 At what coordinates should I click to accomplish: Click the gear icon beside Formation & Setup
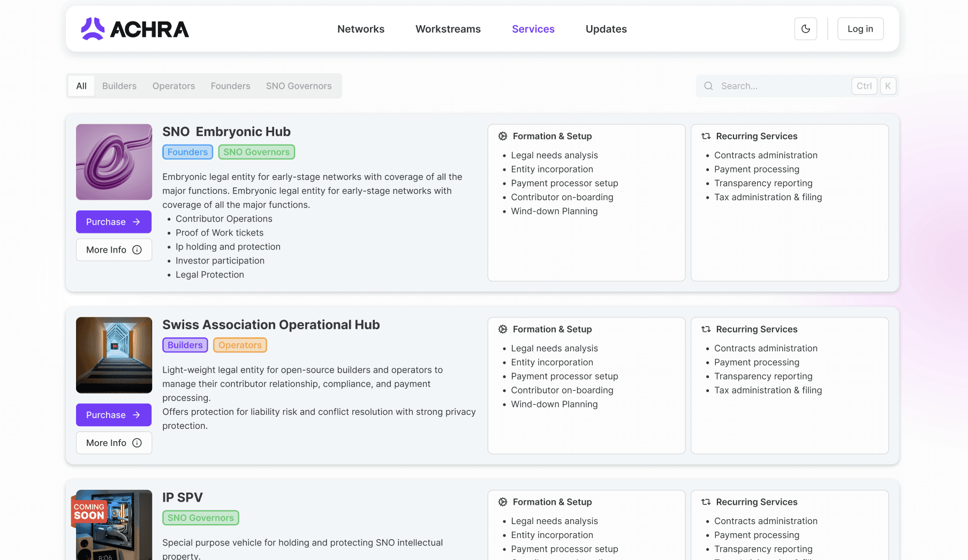pos(502,136)
